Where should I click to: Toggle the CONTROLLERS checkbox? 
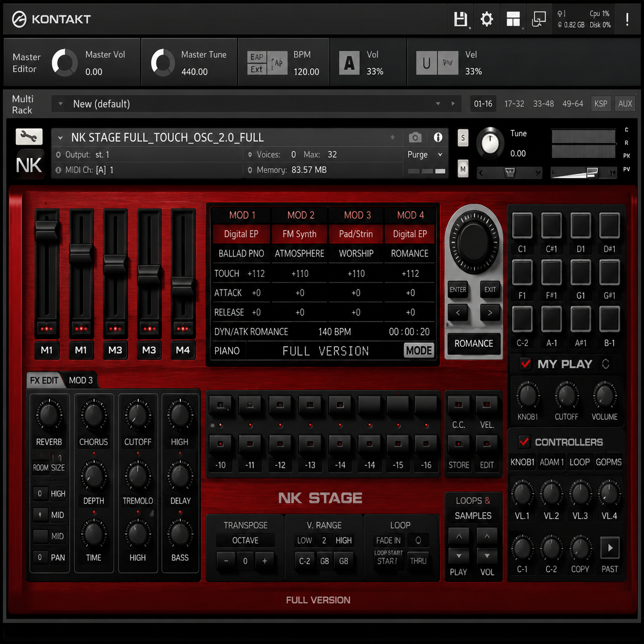tap(524, 442)
